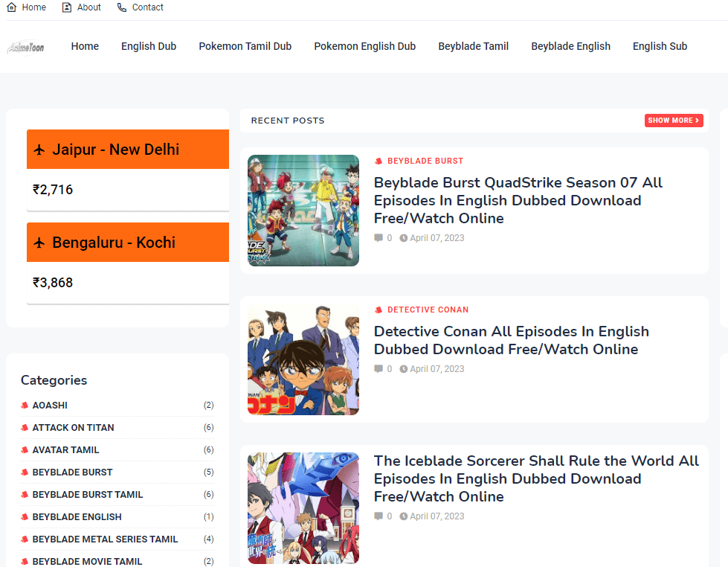The width and height of the screenshot is (728, 567).
Task: Open Bengaluru - Kochi flight ad
Action: tap(128, 242)
